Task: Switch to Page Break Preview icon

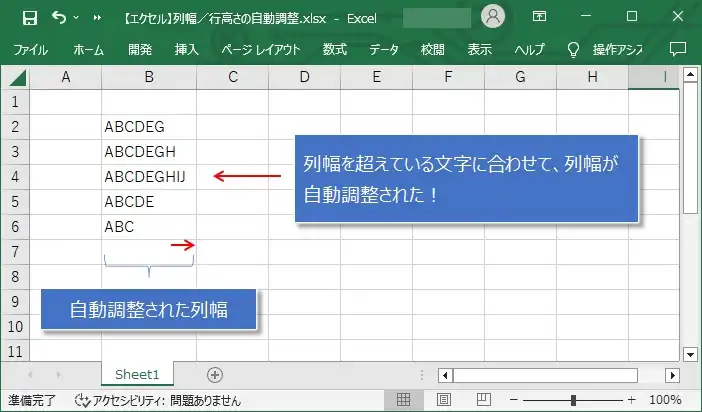Action: tap(484, 399)
